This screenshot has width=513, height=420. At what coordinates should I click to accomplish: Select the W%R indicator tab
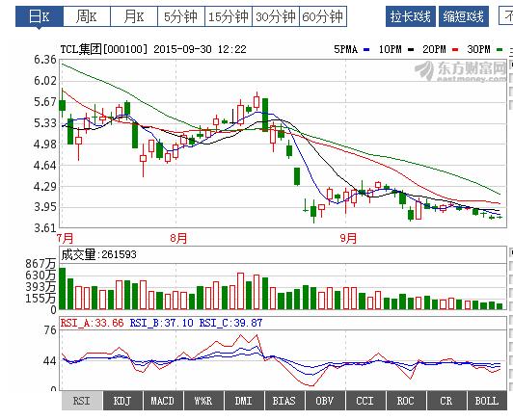click(203, 401)
